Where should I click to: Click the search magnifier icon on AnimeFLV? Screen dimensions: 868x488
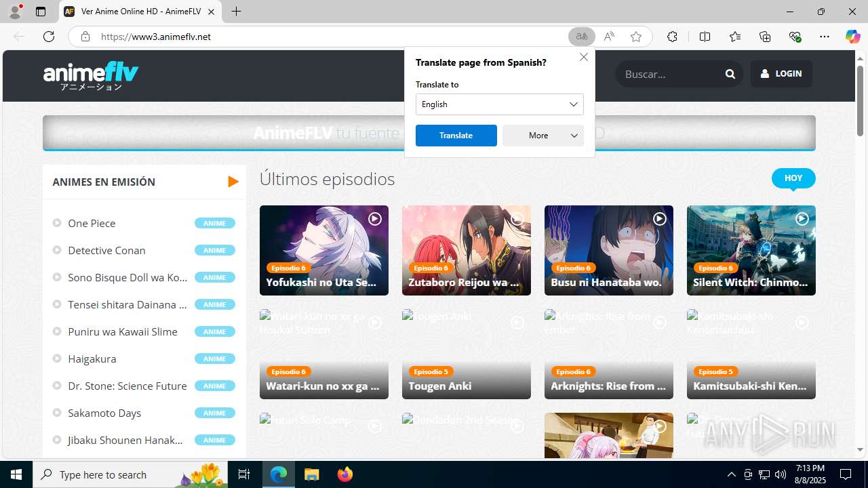(730, 74)
